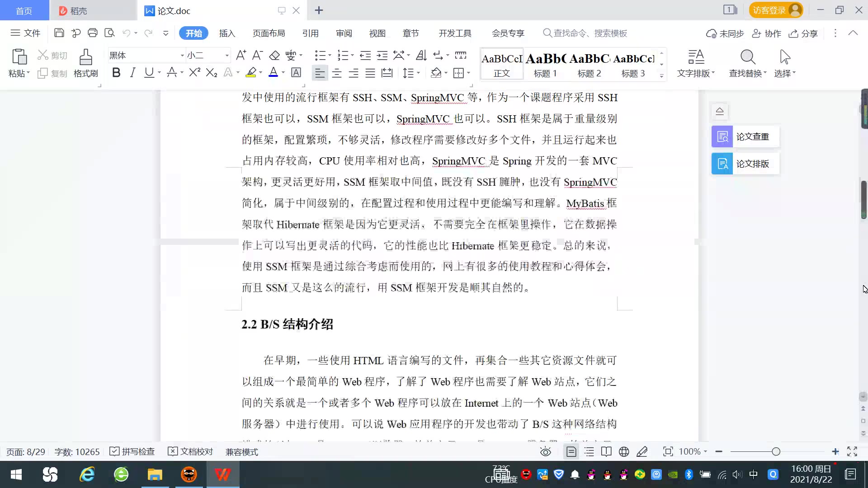
Task: Toggle underline formatting
Action: 149,72
